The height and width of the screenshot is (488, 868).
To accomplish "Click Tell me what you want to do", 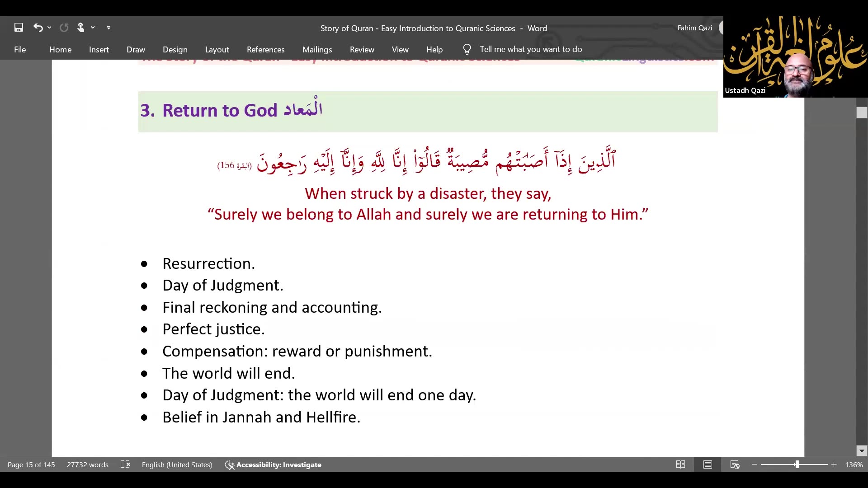I will [x=531, y=49].
